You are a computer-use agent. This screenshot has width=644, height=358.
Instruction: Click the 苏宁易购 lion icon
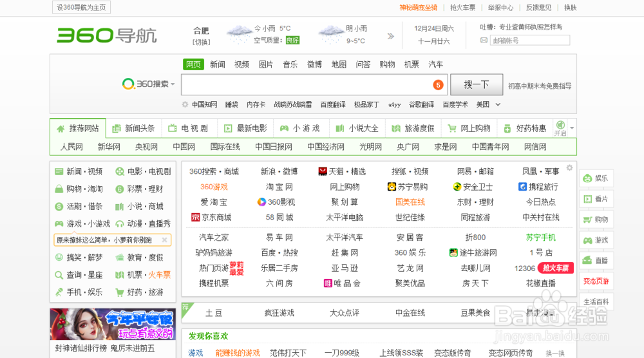[x=392, y=187]
